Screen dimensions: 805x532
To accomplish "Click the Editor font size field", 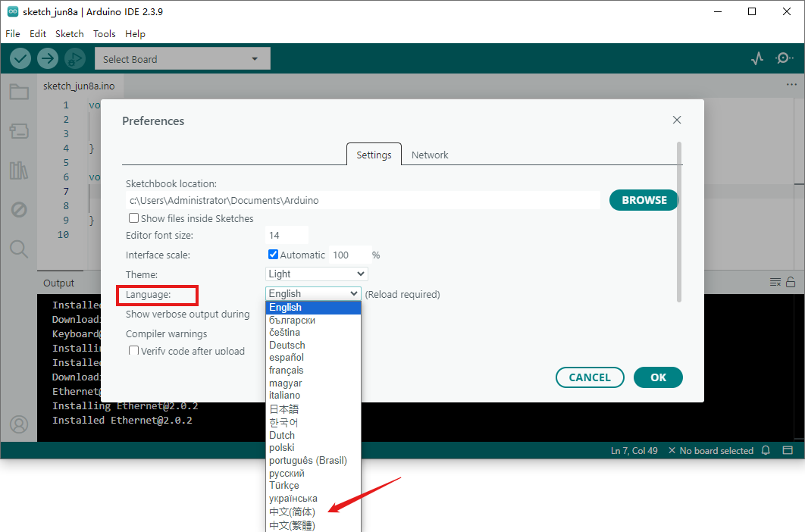I will 287,235.
